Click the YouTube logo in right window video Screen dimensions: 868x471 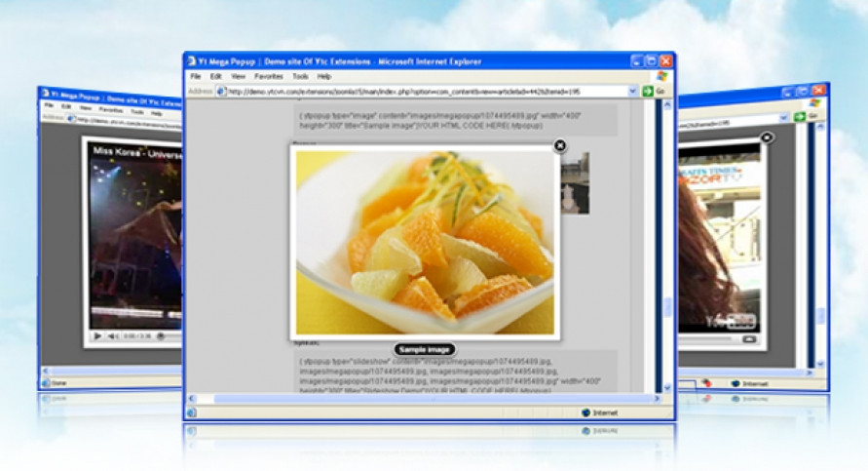point(731,320)
